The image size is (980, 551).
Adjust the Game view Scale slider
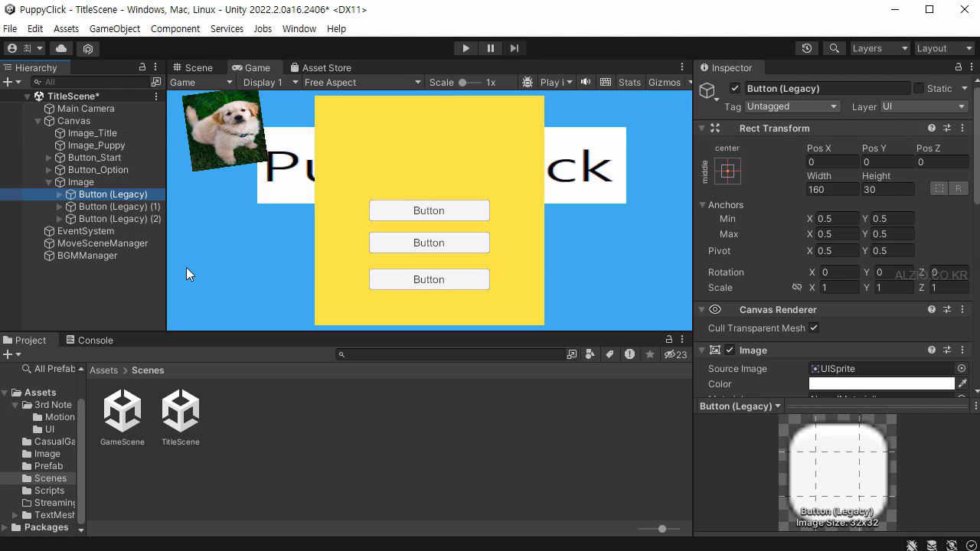[x=469, y=82]
